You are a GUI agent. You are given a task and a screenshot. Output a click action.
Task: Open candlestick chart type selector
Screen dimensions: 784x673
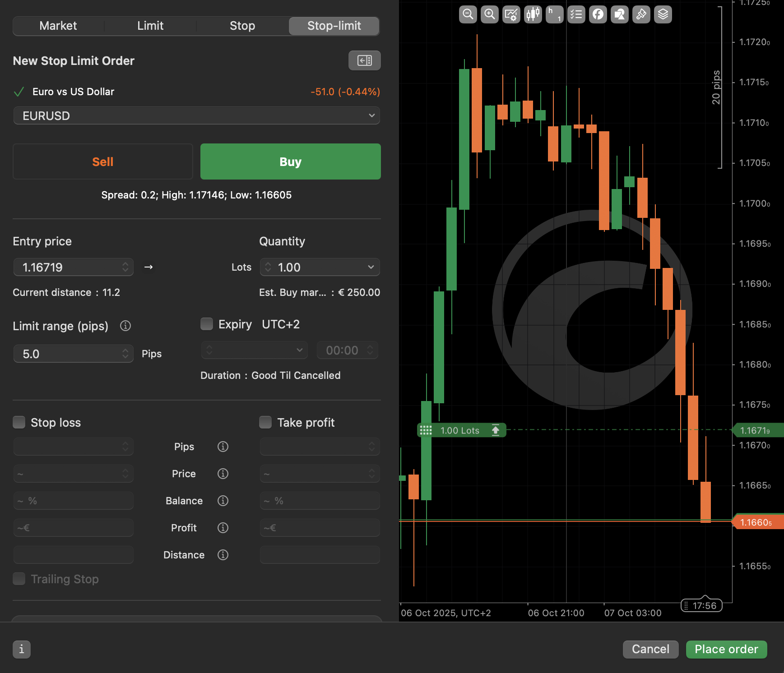533,14
